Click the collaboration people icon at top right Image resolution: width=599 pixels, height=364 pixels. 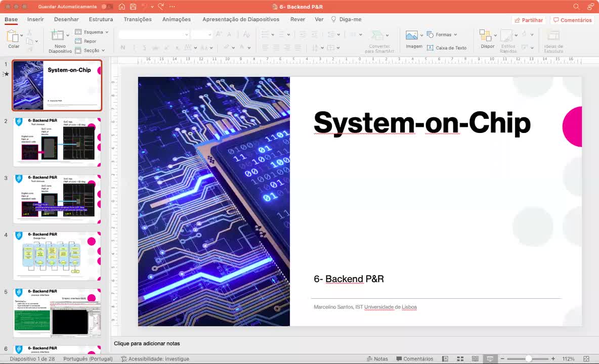[590, 7]
